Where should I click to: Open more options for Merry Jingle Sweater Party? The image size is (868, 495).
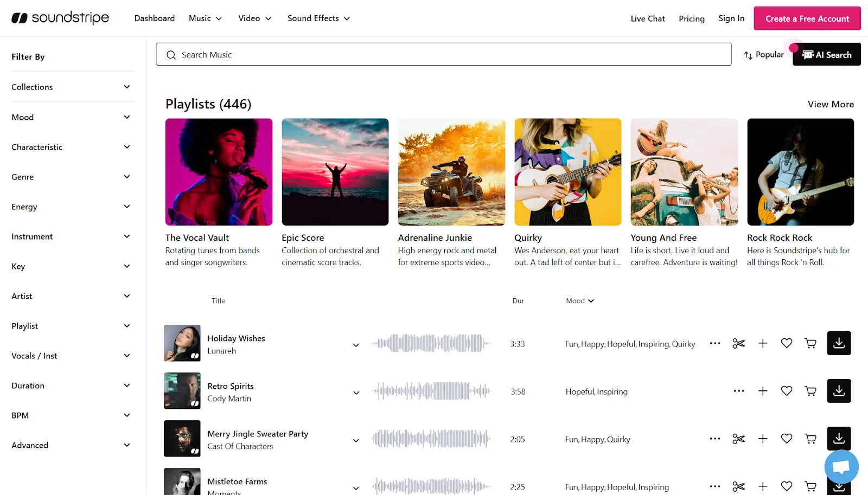coord(715,439)
